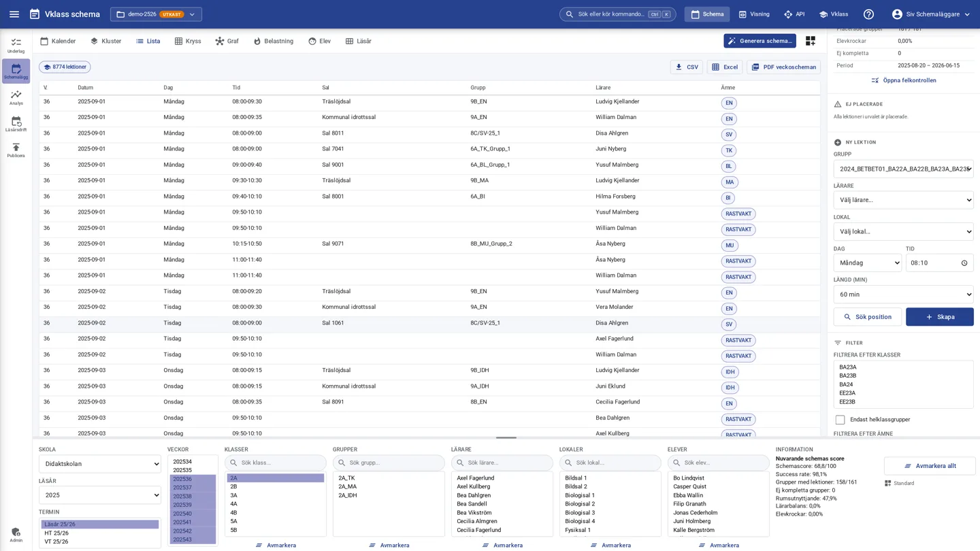Click the Vklass schema logo icon
The width and height of the screenshot is (980, 551).
35,14
